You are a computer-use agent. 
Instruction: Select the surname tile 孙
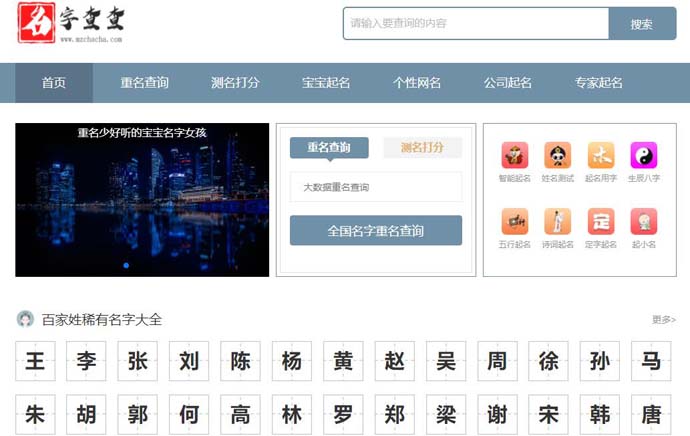pos(600,361)
